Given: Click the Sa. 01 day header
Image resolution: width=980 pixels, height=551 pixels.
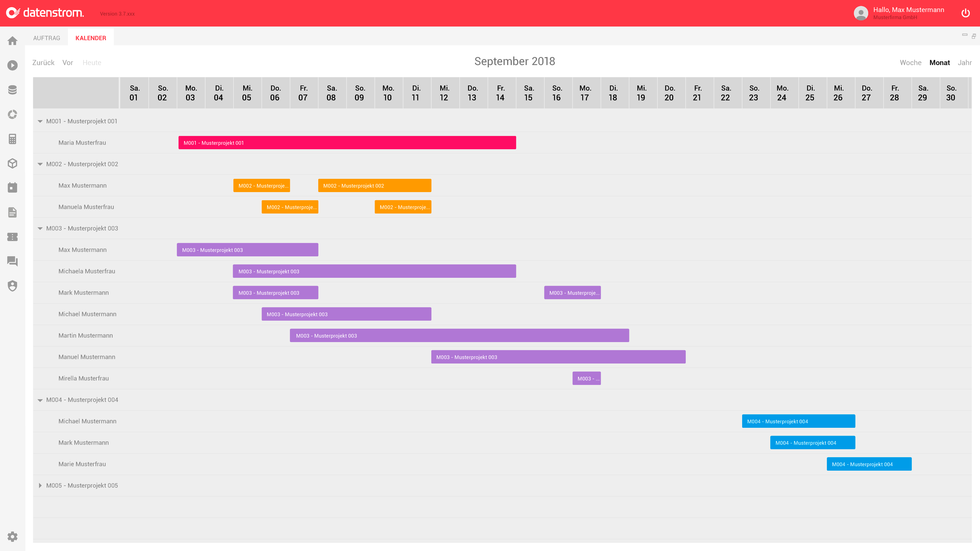Looking at the screenshot, I should pyautogui.click(x=134, y=93).
